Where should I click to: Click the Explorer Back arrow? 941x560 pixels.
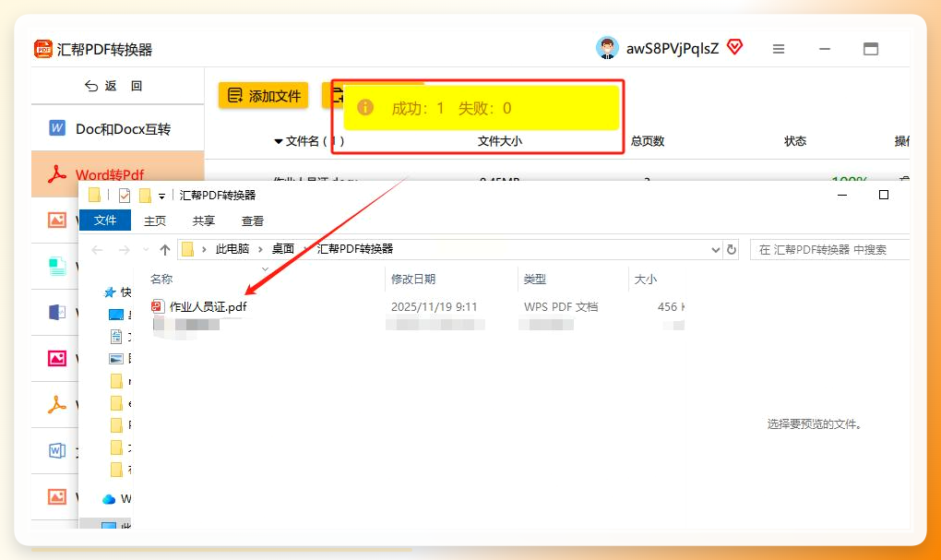(x=97, y=250)
